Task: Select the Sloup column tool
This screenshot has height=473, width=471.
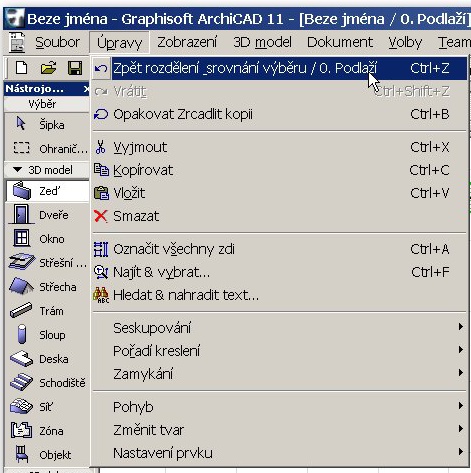Action: coord(47,335)
